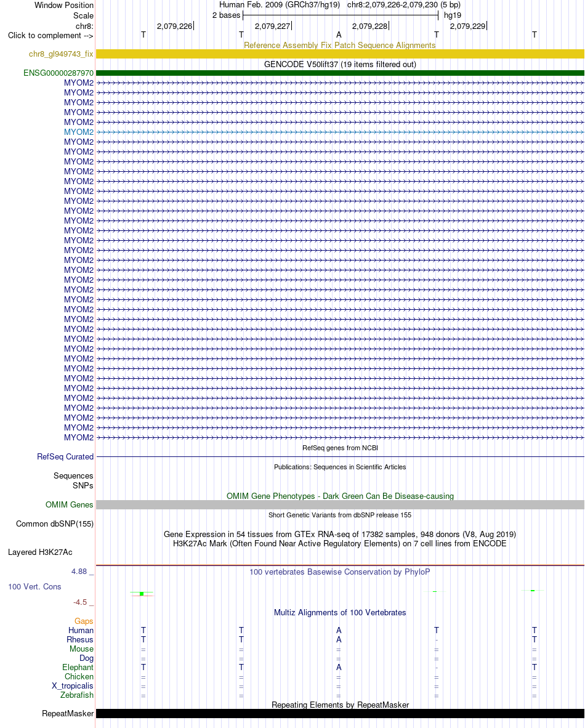This screenshot has height=728, width=585.
Task: Click the yellow fix patch alignment bar
Action: tap(340, 54)
